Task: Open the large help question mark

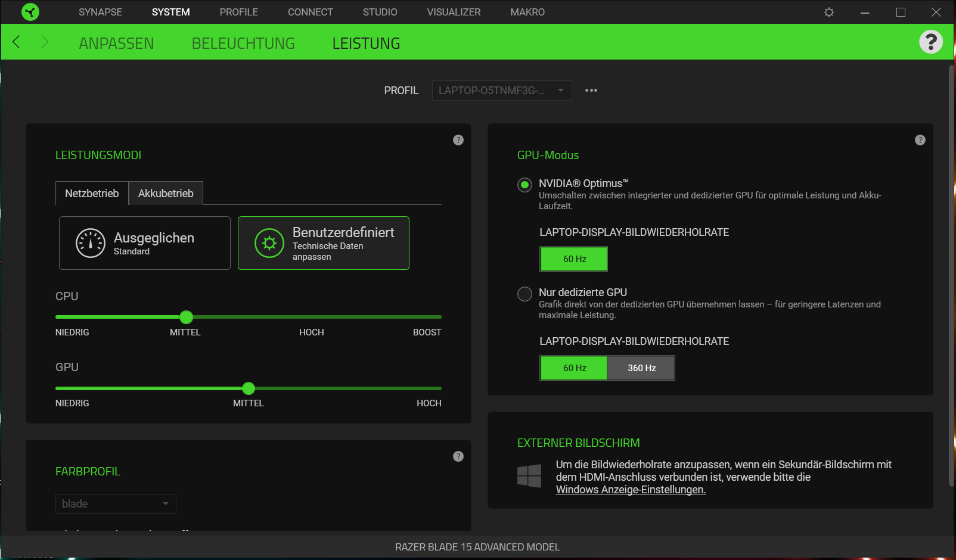Action: point(930,42)
